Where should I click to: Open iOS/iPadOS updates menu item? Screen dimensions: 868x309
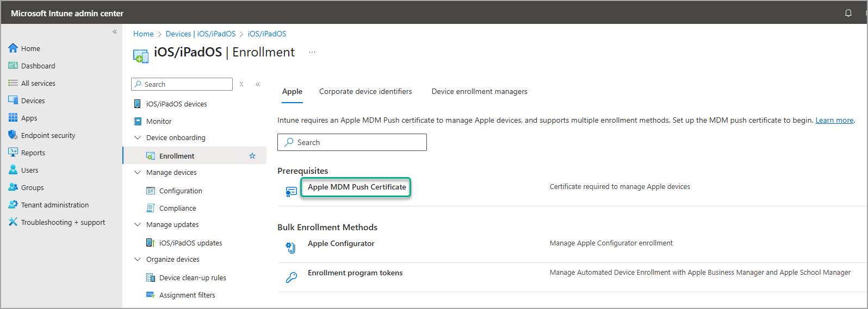[x=191, y=243]
